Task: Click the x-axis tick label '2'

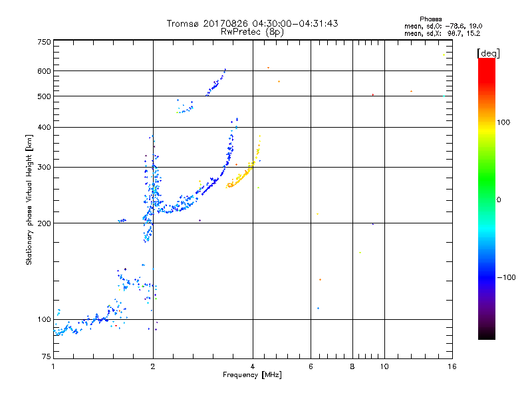Action: coord(153,366)
